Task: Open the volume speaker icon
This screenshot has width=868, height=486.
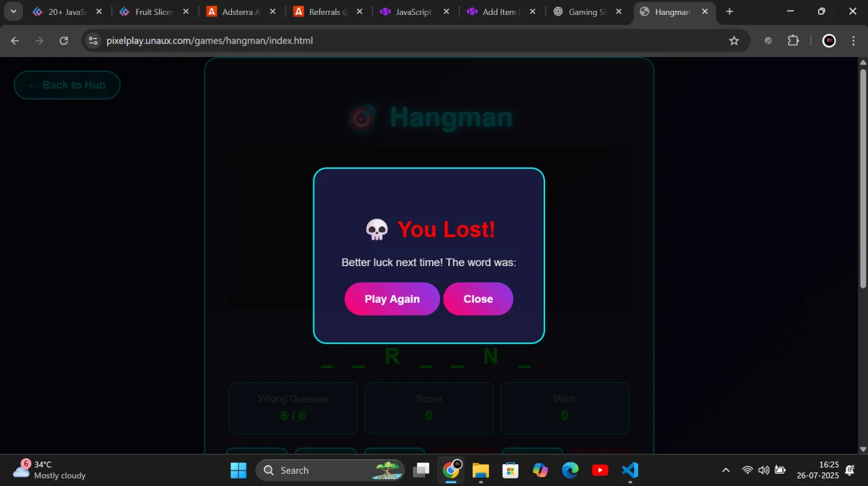Action: pos(764,470)
